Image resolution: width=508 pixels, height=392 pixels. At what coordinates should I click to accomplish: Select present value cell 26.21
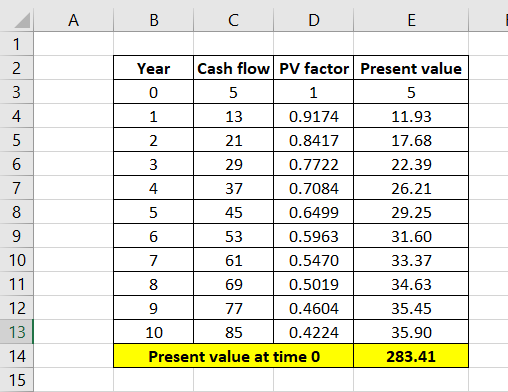411,188
